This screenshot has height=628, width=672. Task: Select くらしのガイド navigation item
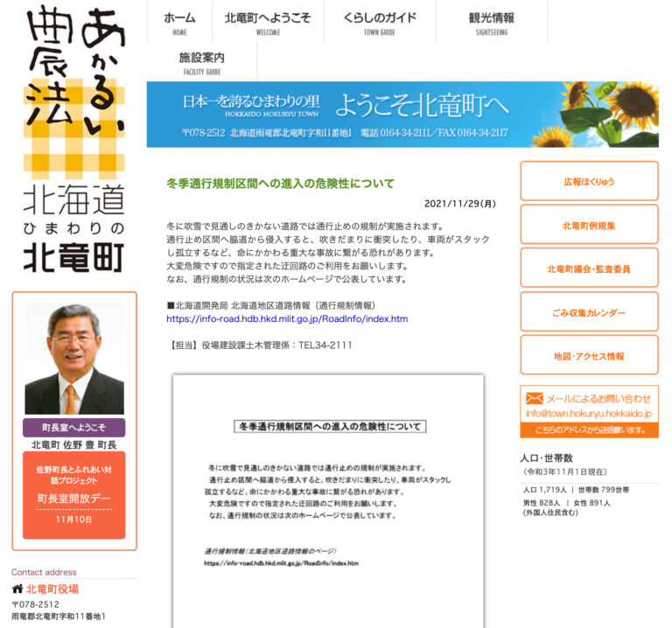tap(379, 23)
